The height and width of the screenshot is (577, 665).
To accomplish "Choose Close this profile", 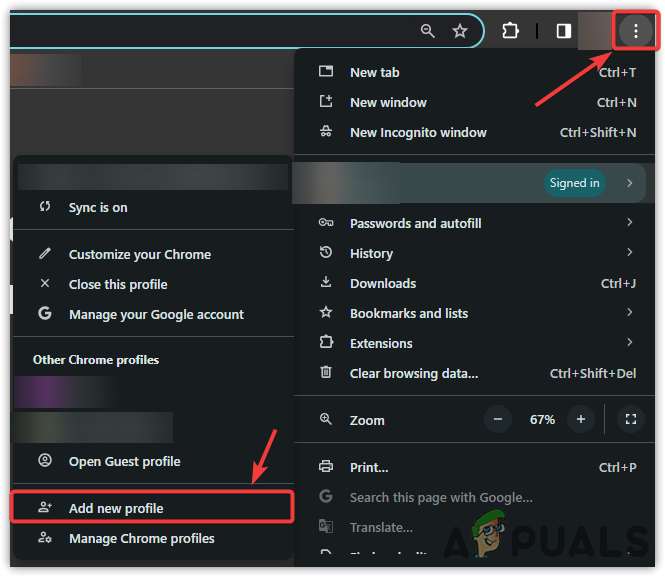I will coord(153,284).
